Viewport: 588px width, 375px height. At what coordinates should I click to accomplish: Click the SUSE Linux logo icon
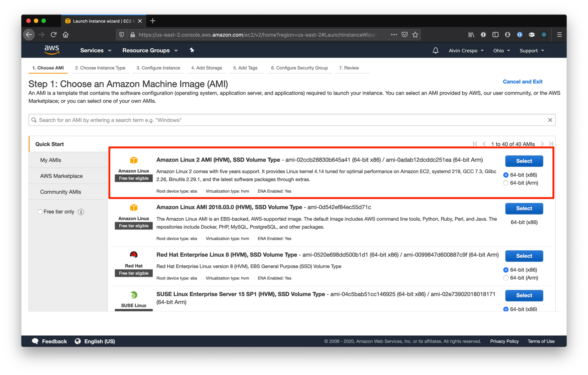(x=133, y=295)
